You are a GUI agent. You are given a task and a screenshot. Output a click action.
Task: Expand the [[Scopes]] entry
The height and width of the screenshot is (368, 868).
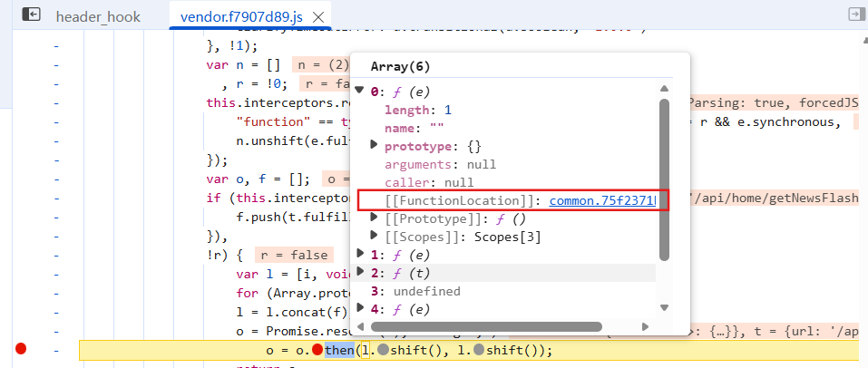point(374,236)
